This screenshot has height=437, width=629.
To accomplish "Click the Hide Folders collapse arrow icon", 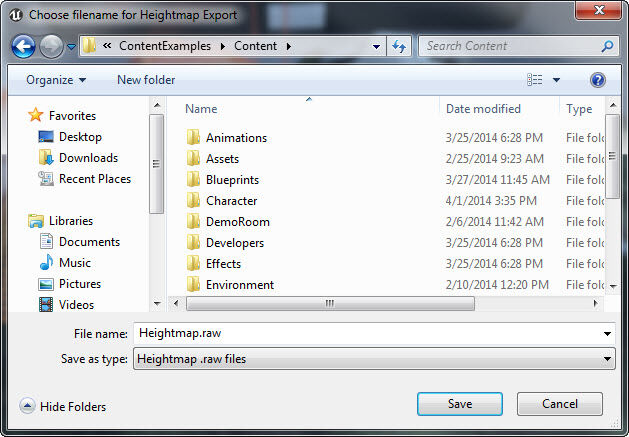I will [x=27, y=406].
